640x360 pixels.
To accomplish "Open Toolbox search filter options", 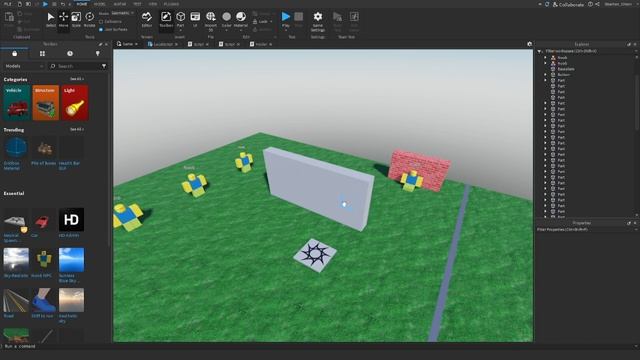I will pos(104,66).
